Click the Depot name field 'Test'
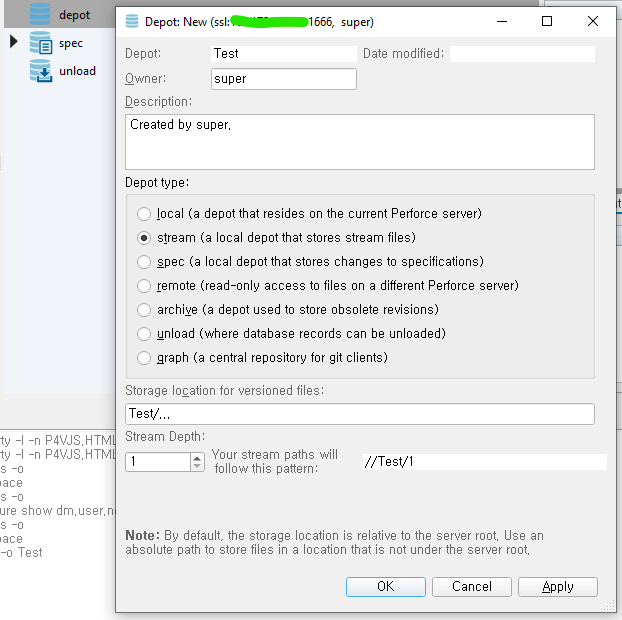The width and height of the screenshot is (622, 620). click(x=284, y=54)
